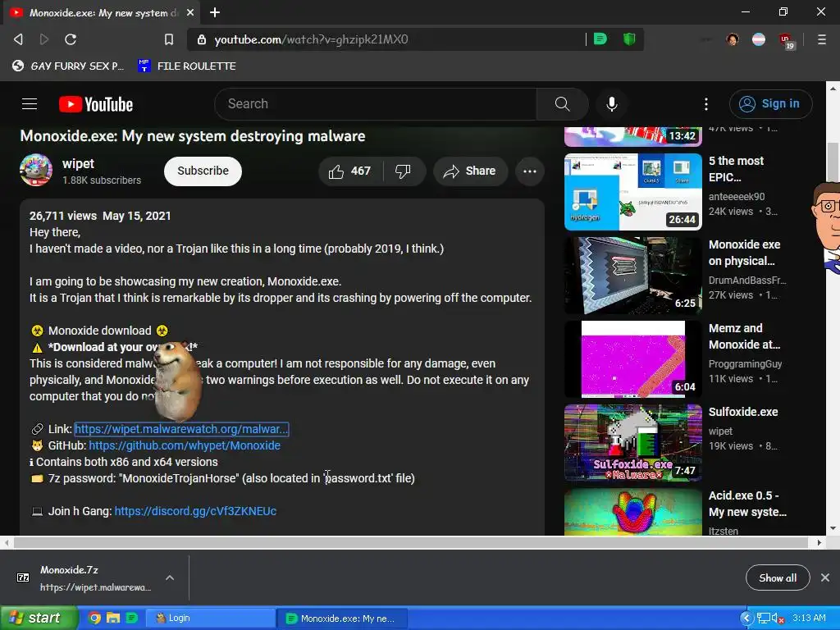840x630 pixels.
Task: Switch to the Login taskbar window
Action: click(x=210, y=619)
